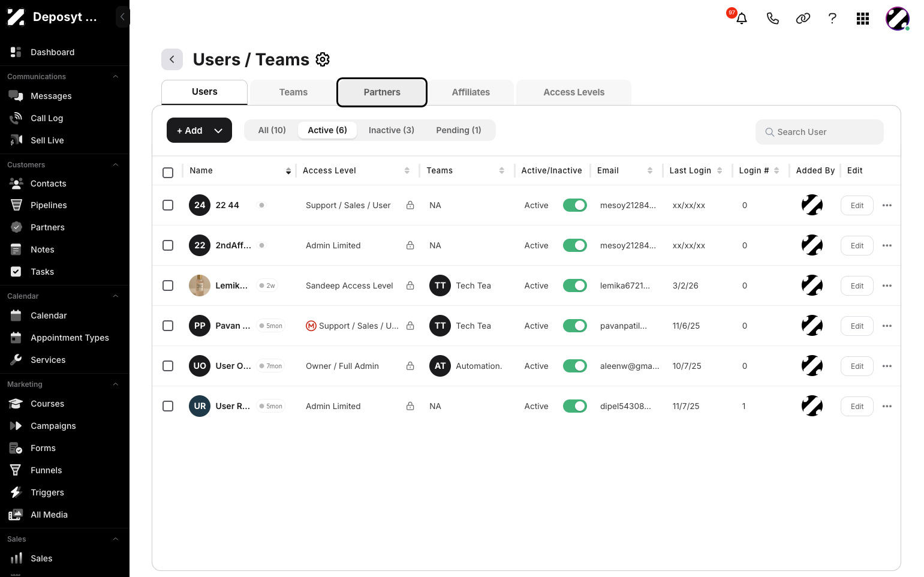Click email aleenw@gma... in the table
Viewport: 924px width, 577px height.
click(630, 366)
